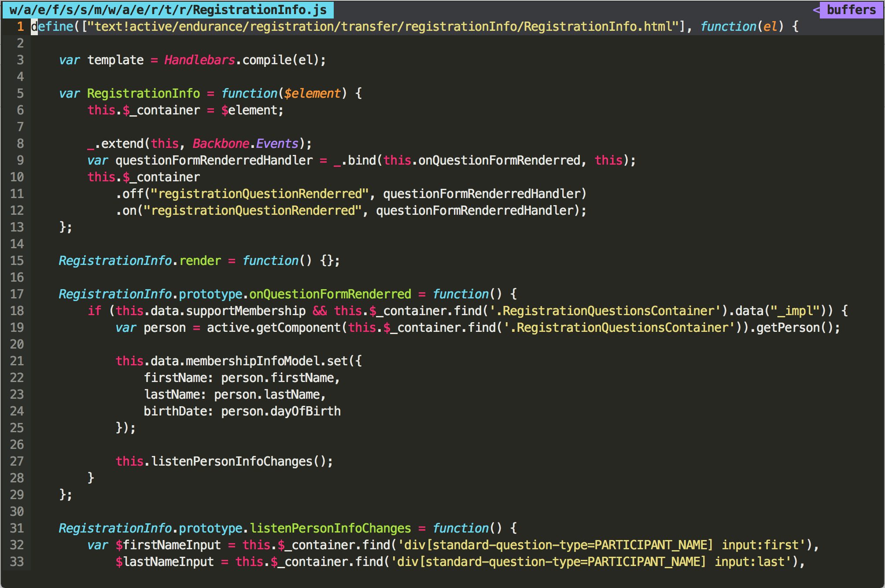Click $firstNameInput variable on line 32
This screenshot has width=885, height=588.
[x=168, y=545]
